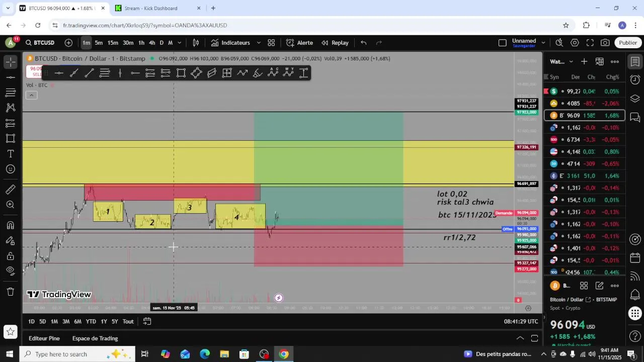Open the Espace de Trading tab
Screen dimensions: 644x362
[95, 338]
